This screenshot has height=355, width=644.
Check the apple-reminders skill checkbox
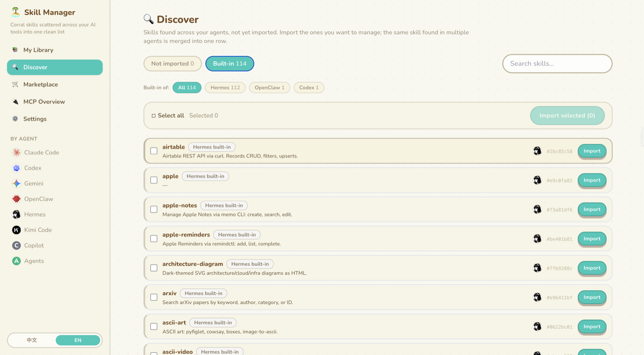click(x=154, y=239)
